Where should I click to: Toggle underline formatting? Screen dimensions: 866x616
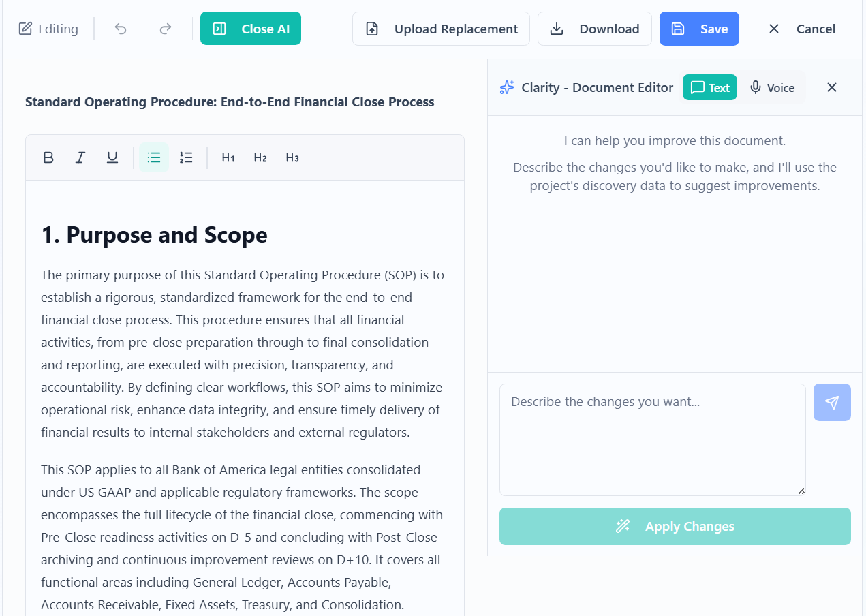pyautogui.click(x=112, y=157)
